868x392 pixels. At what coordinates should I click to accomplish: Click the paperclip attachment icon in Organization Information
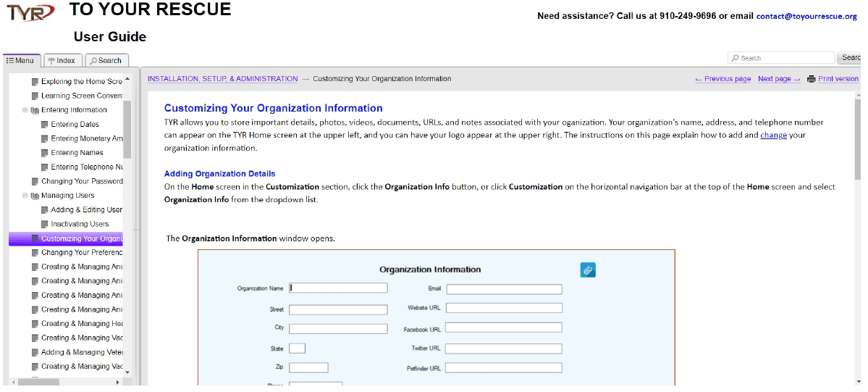[588, 270]
